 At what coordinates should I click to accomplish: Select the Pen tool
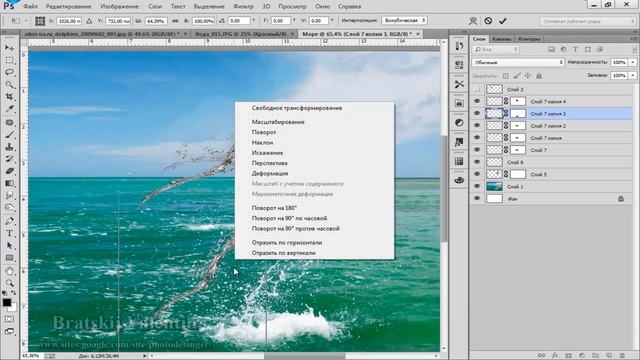tap(9, 221)
